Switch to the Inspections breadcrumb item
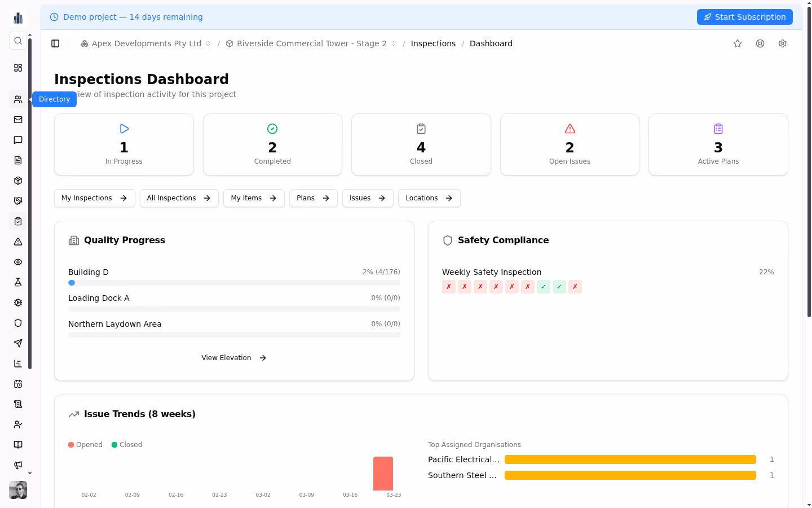812x508 pixels. click(433, 43)
